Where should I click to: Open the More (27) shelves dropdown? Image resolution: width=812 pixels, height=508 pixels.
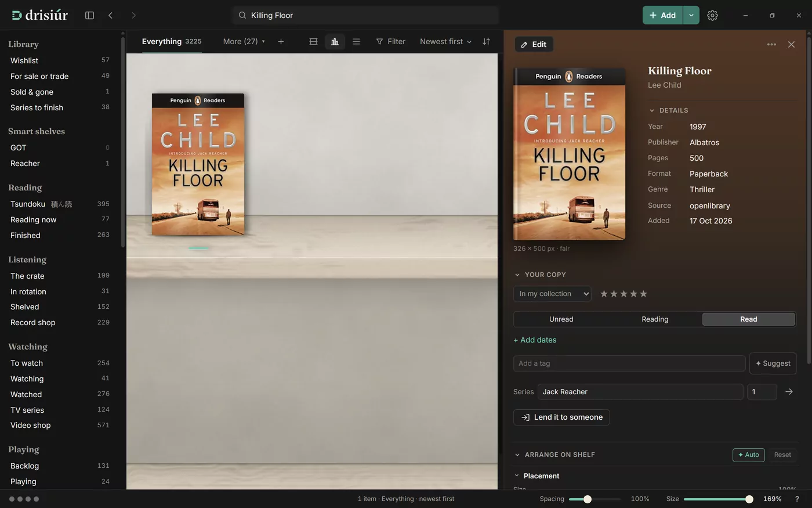[244, 41]
